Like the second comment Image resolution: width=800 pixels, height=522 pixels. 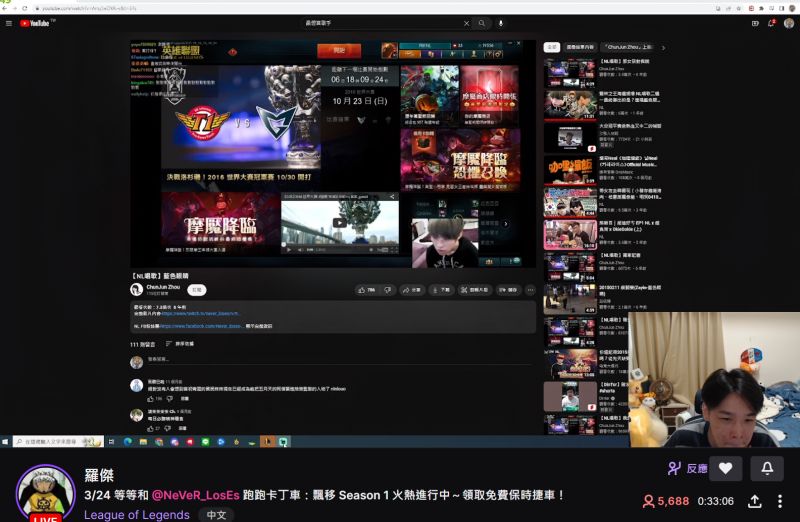coord(151,428)
